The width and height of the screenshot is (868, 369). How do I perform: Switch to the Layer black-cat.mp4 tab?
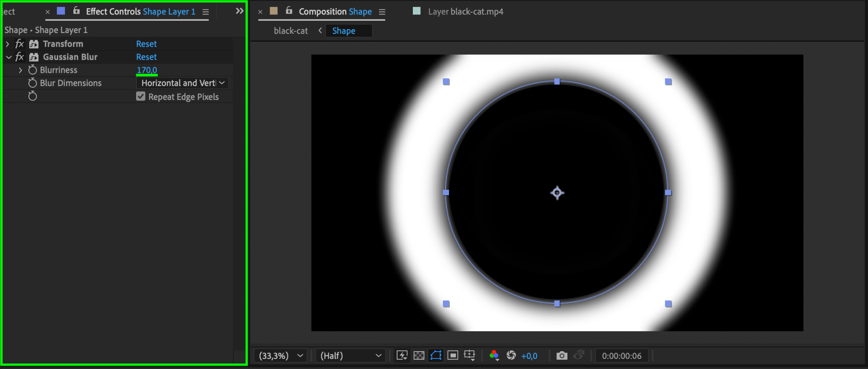pos(465,11)
